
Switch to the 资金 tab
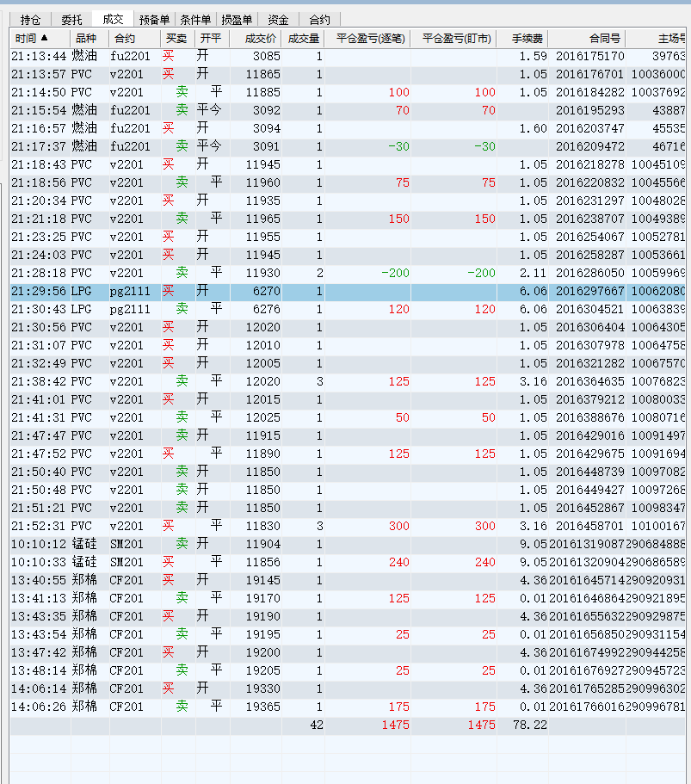279,20
